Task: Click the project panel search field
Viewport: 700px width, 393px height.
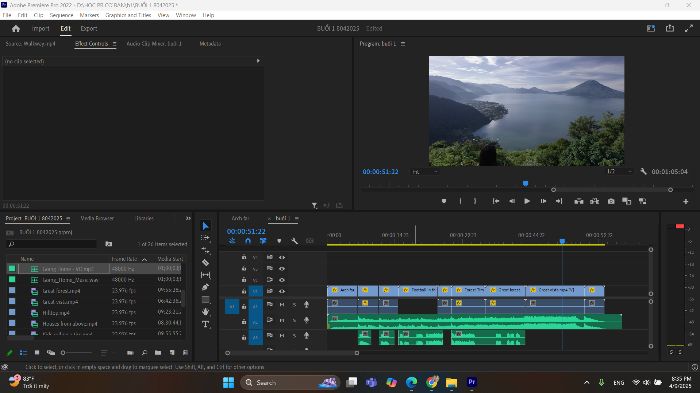Action: [52, 244]
